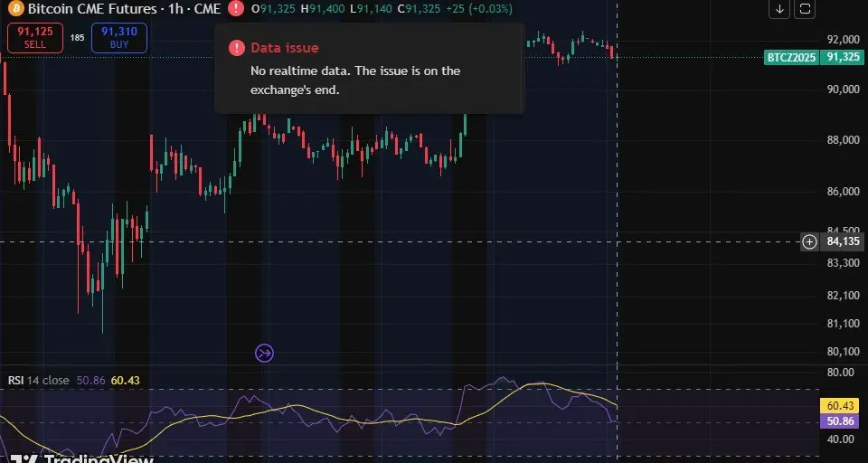Click the 185 spread value
The image size is (868, 463).
(78, 38)
